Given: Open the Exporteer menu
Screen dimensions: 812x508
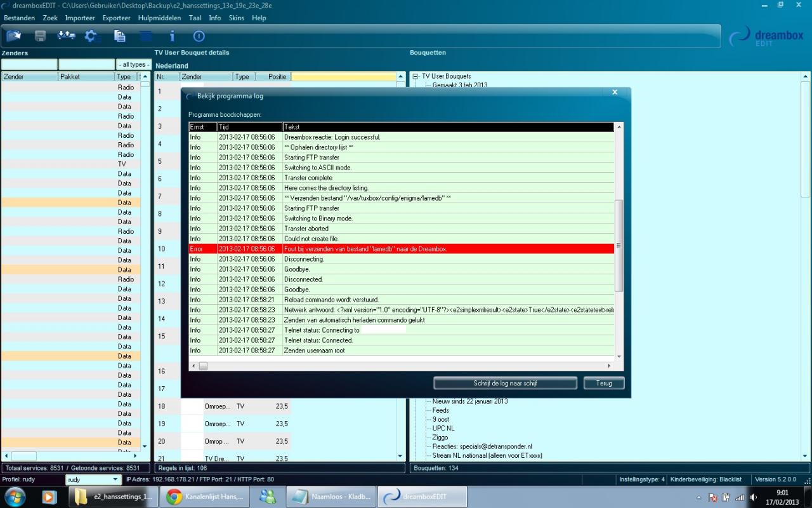Looking at the screenshot, I should [116, 18].
